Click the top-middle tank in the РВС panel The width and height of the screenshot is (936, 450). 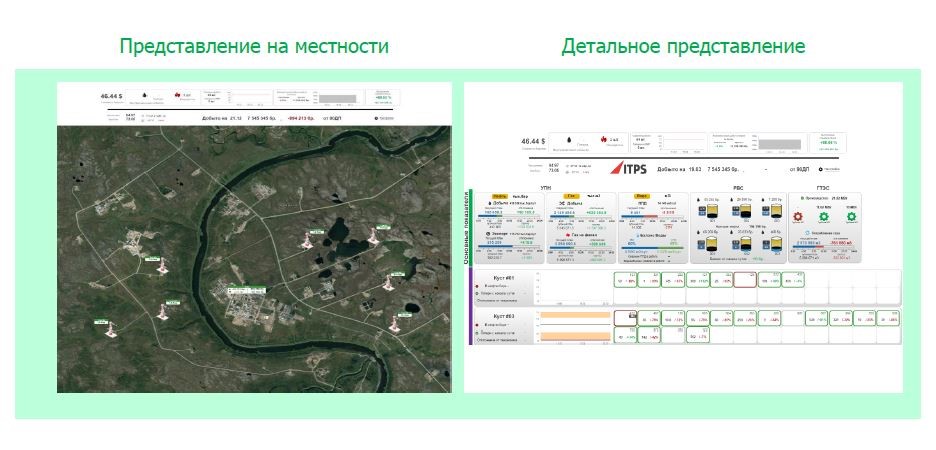(746, 211)
